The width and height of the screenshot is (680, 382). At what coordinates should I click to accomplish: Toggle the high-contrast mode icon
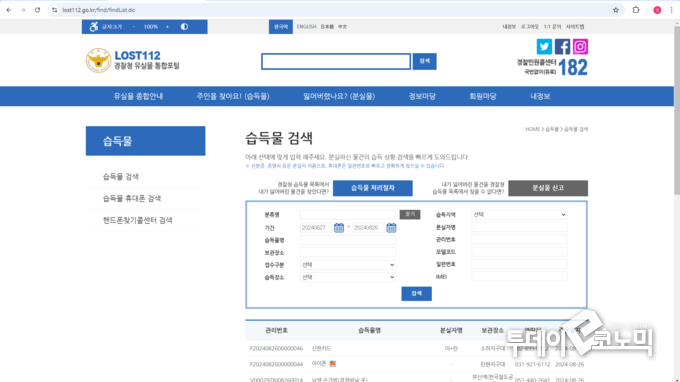184,26
